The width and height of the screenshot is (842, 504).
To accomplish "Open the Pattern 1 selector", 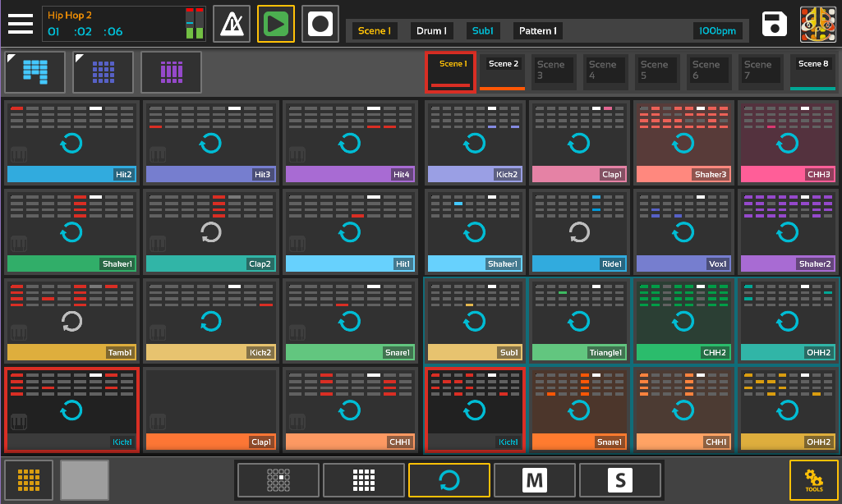I will [537, 31].
